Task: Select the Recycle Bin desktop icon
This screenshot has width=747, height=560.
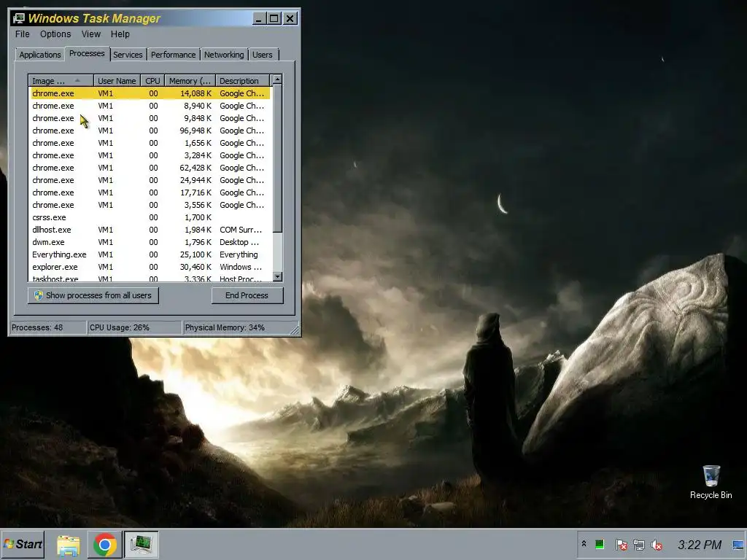Action: point(711,482)
